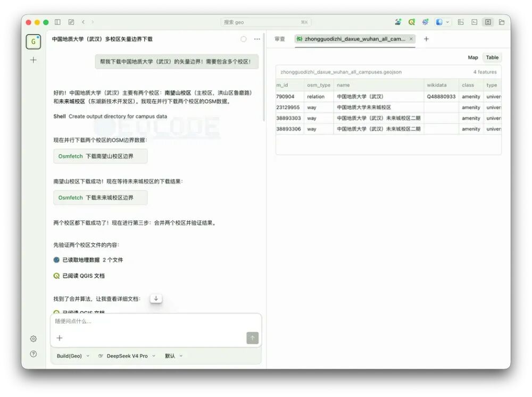Click the search geo field
532x397 pixels.
[265, 22]
